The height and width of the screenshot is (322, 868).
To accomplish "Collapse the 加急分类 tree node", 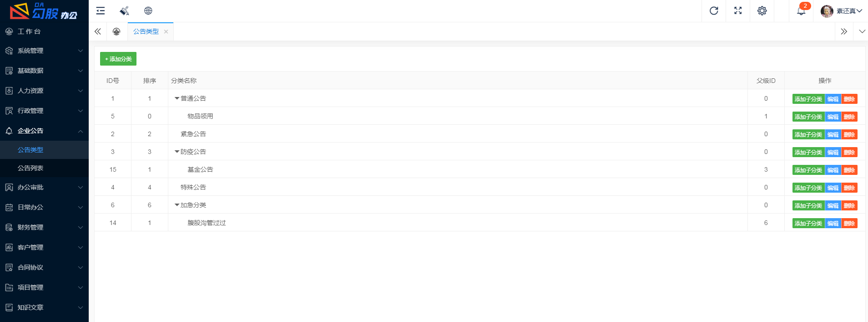I will click(x=177, y=205).
